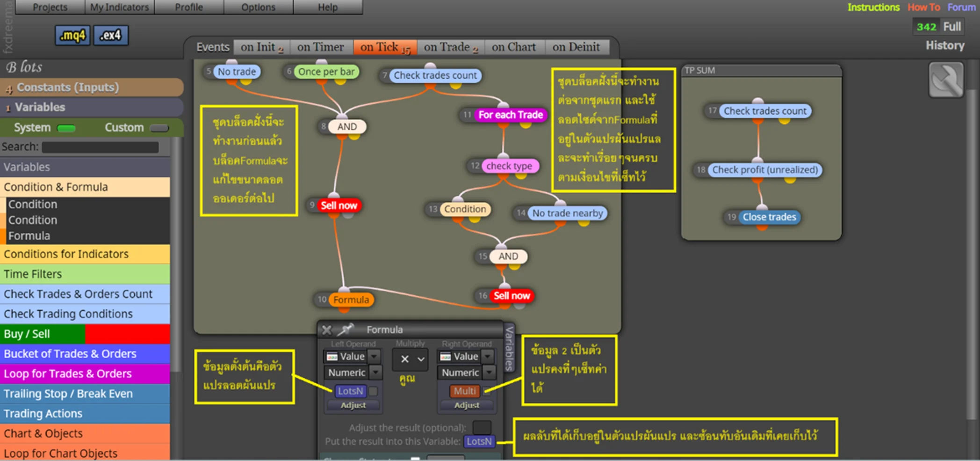The height and width of the screenshot is (461, 980).
Task: Open vertical Variables side tab of Formula panel
Action: [x=509, y=348]
